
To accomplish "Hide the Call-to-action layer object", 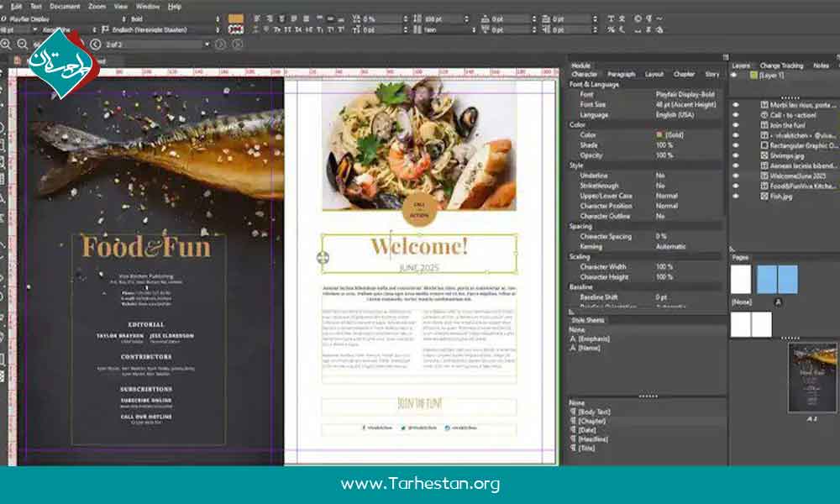I will click(736, 115).
